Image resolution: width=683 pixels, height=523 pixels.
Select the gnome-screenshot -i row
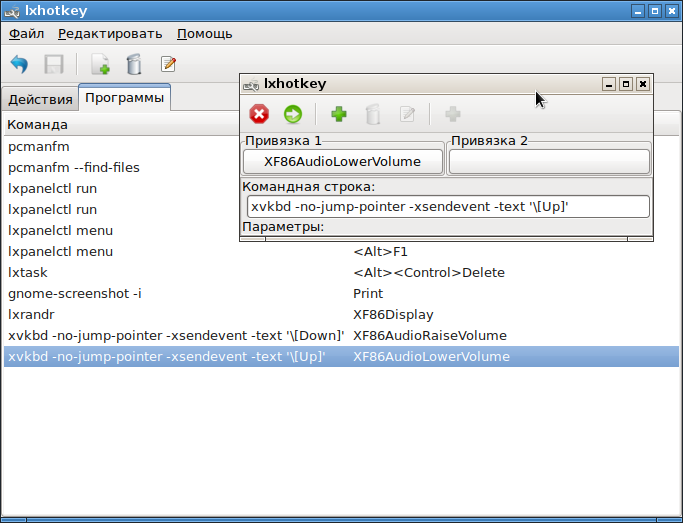click(341, 294)
